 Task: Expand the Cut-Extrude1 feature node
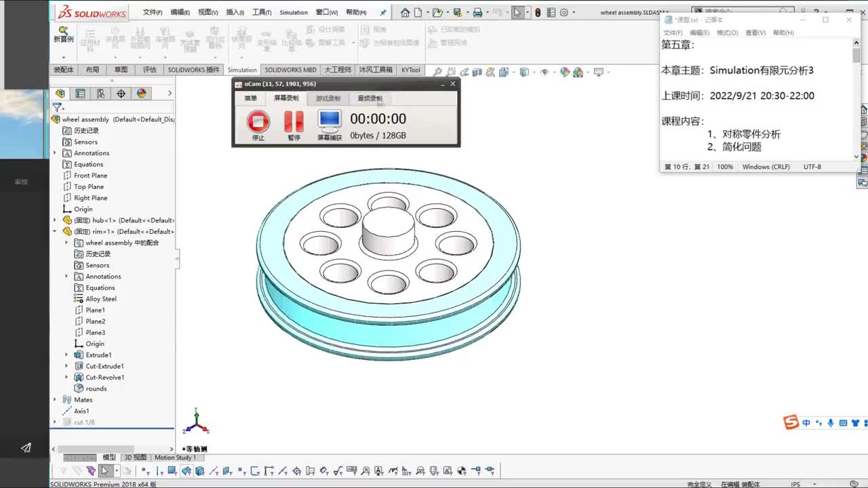[x=66, y=366]
